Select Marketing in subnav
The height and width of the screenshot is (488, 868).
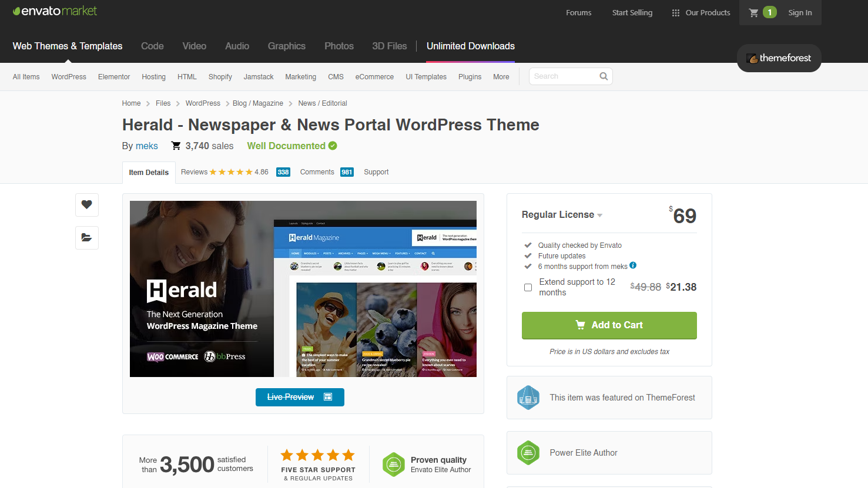coord(300,77)
